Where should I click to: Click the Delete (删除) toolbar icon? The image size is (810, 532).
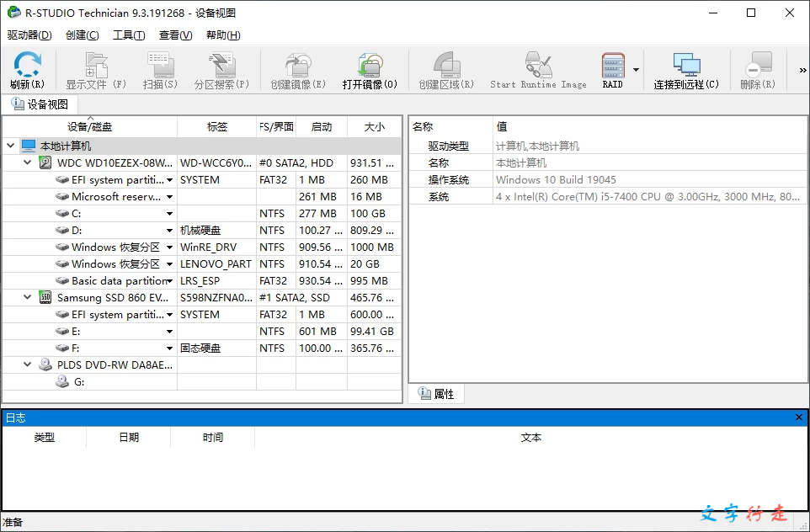[758, 65]
